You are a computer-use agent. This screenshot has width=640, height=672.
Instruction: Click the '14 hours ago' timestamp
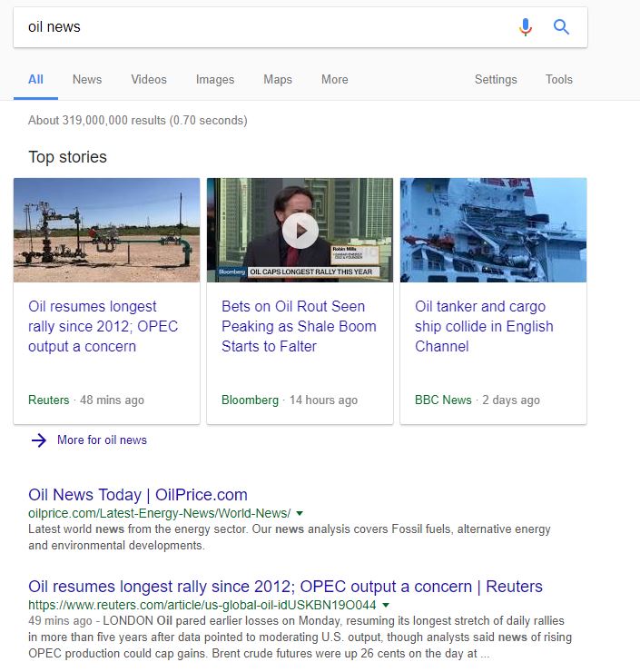coord(323,400)
